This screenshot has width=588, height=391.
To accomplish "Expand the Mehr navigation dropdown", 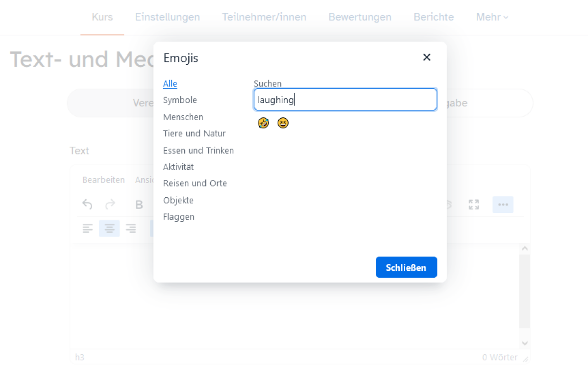I will point(492,17).
